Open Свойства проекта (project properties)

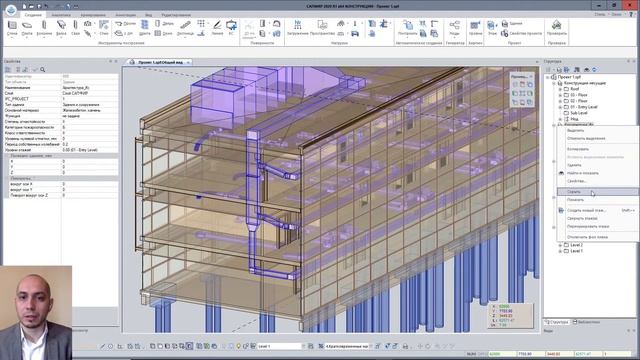tap(522, 33)
